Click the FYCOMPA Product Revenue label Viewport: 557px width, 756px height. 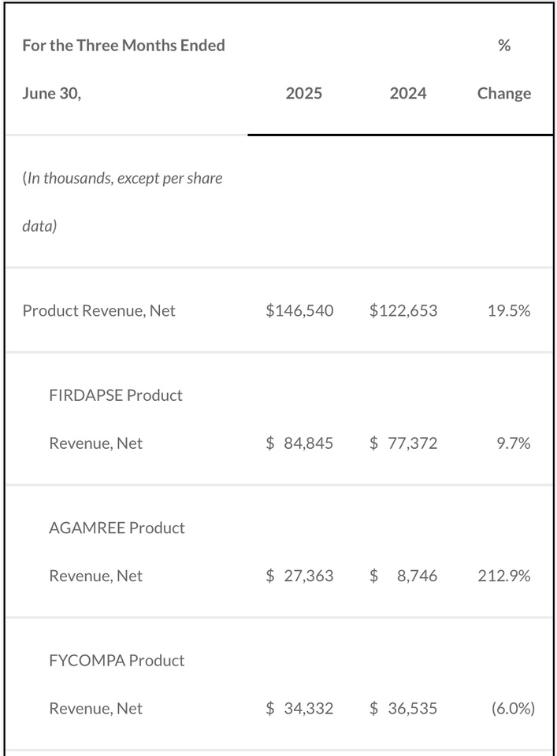(x=117, y=684)
